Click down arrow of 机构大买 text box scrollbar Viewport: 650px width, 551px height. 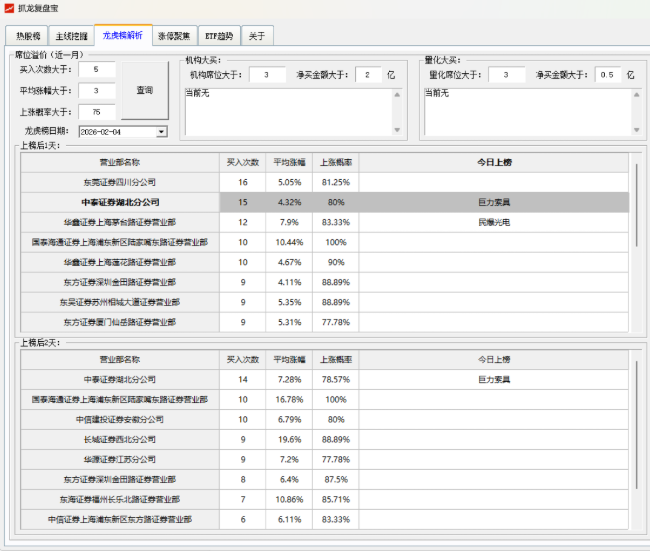pos(397,130)
